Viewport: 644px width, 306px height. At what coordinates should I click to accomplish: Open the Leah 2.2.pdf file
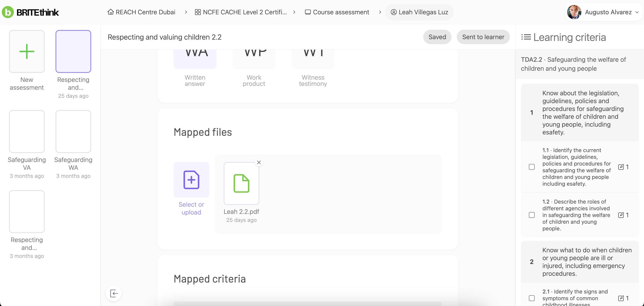241,183
